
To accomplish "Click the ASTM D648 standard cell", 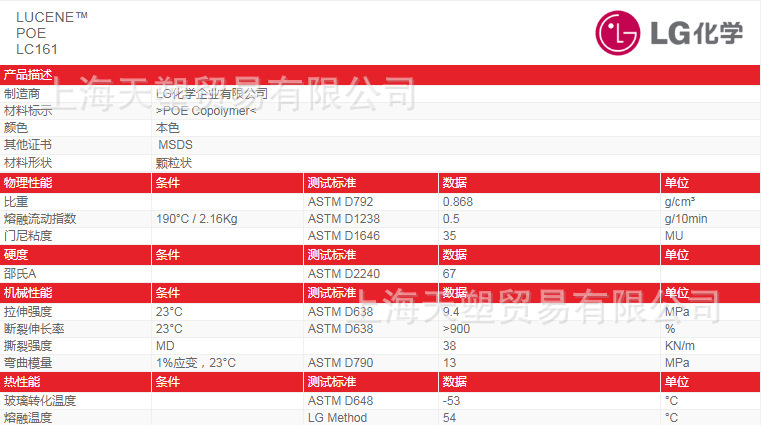I will [340, 401].
